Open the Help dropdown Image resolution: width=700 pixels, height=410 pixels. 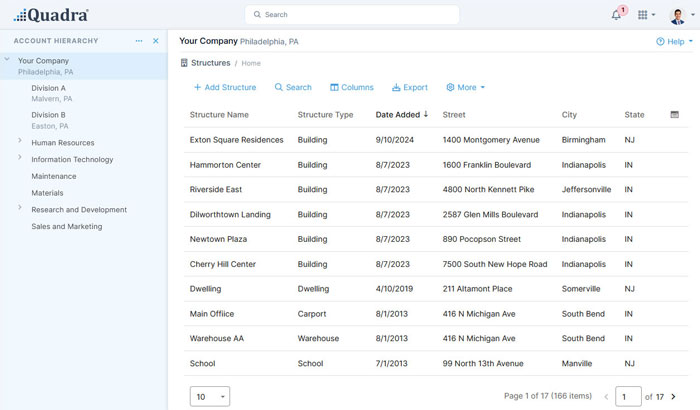coord(674,42)
